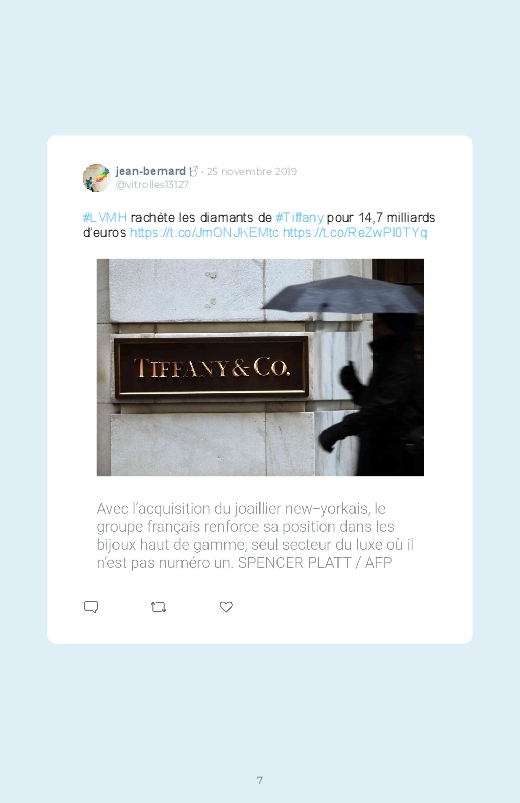The height and width of the screenshot is (803, 520).
Task: Click the jean-bernard display name
Action: tap(151, 171)
